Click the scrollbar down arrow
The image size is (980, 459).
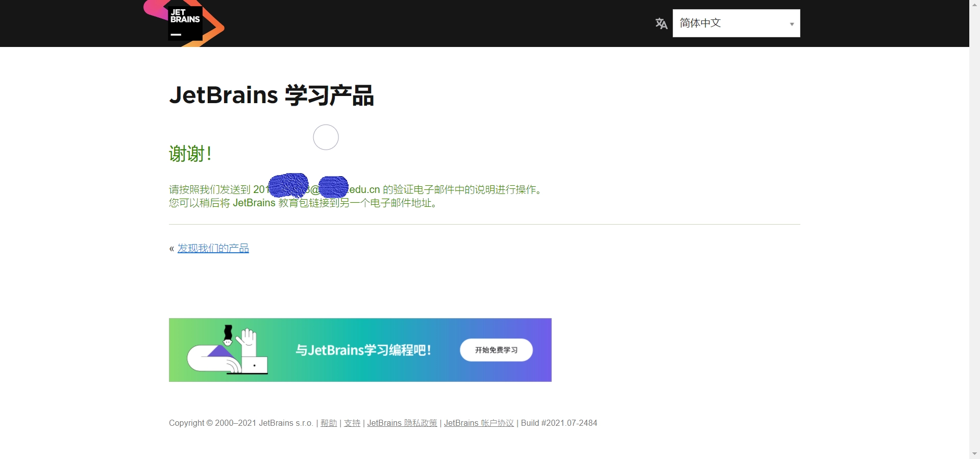[974, 454]
